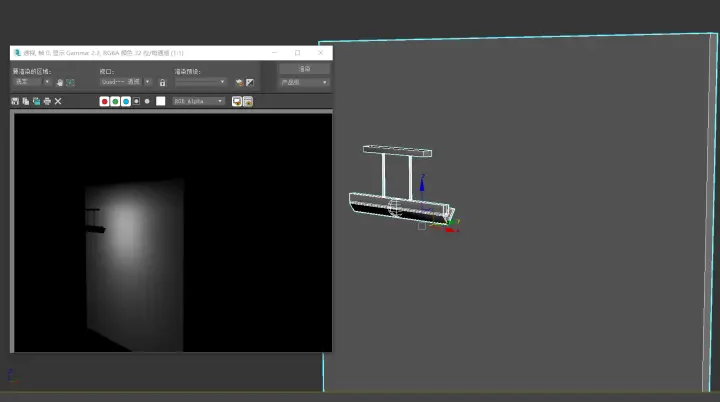This screenshot has width=720, height=402.
Task: Toggle the frame buffer UI icon
Action: (248, 101)
